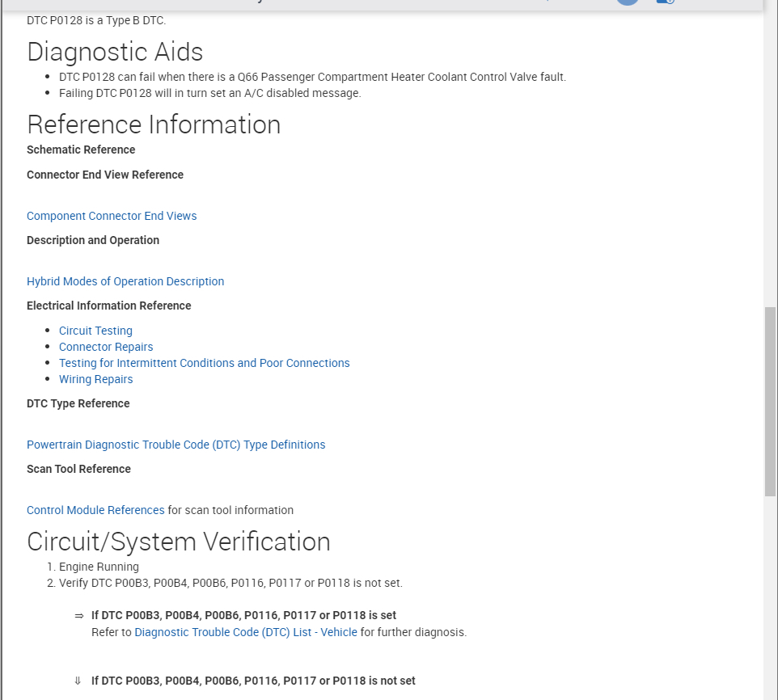Open Testing for Intermittent Conditions link

click(204, 363)
